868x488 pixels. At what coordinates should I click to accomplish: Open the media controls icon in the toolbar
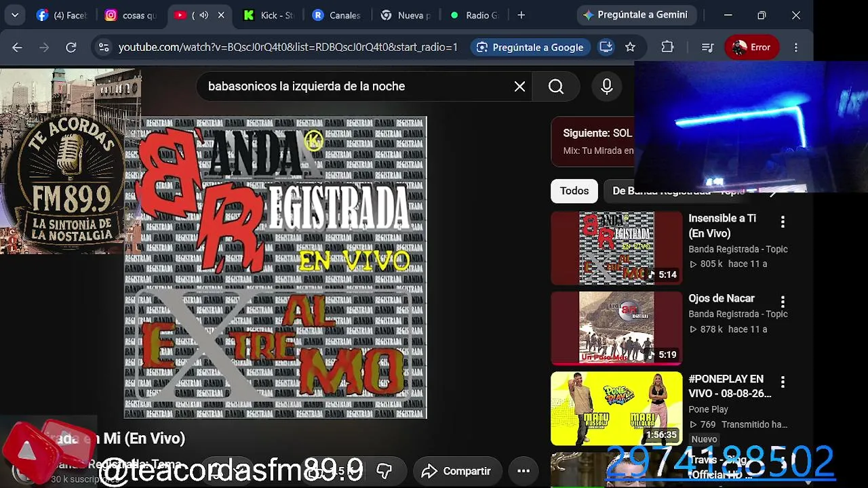point(707,47)
